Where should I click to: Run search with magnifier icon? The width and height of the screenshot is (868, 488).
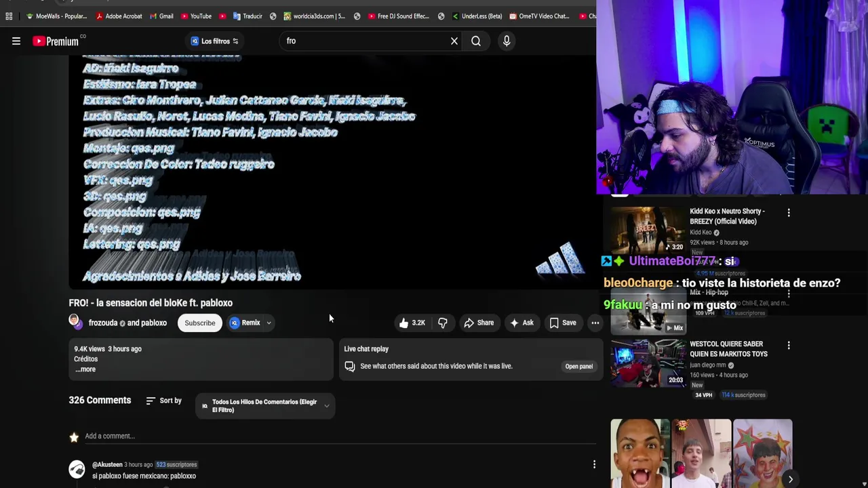click(476, 41)
